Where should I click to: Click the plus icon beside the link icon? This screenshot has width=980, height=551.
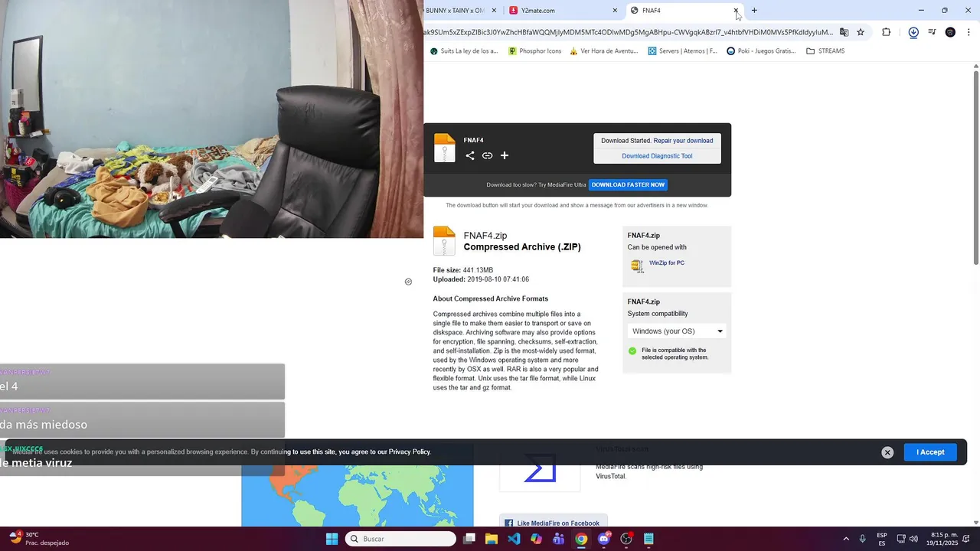(x=505, y=155)
